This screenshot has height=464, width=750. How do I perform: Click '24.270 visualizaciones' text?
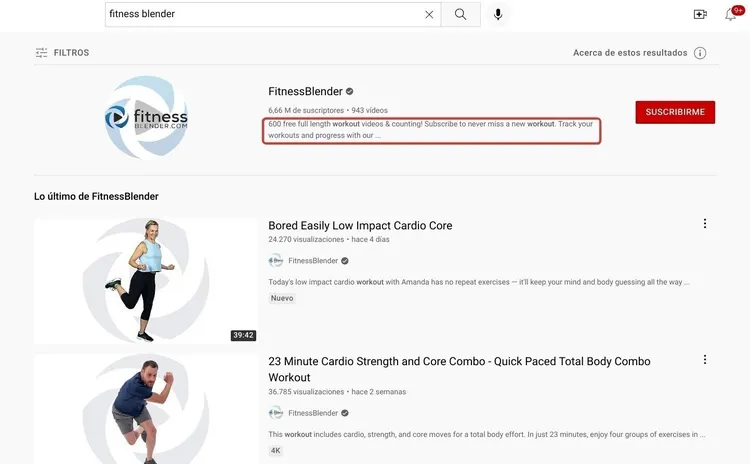306,239
